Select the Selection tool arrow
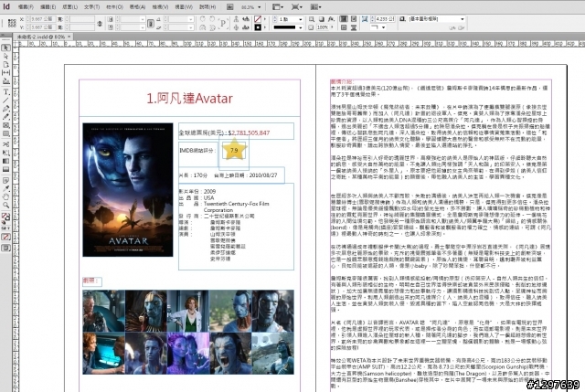 pyautogui.click(x=6, y=48)
